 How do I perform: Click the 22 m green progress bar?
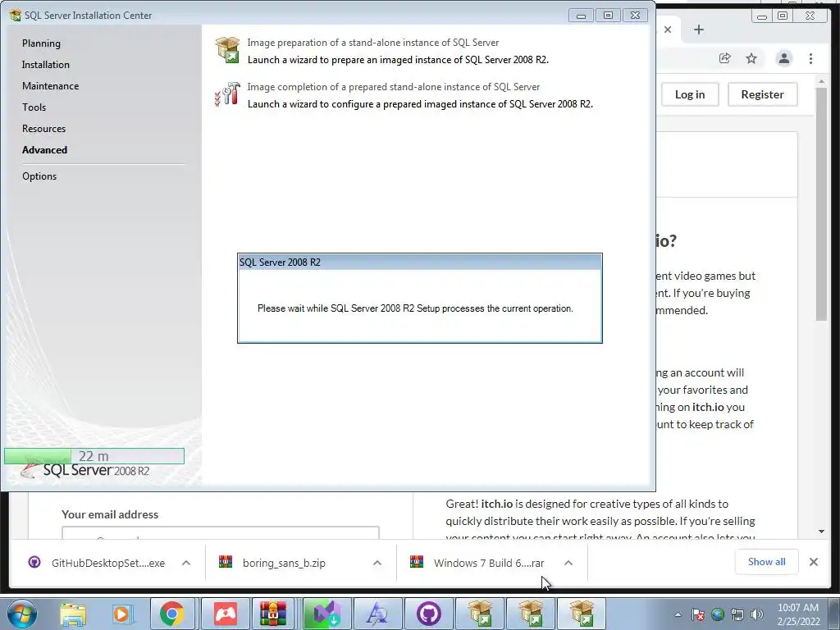pos(94,456)
